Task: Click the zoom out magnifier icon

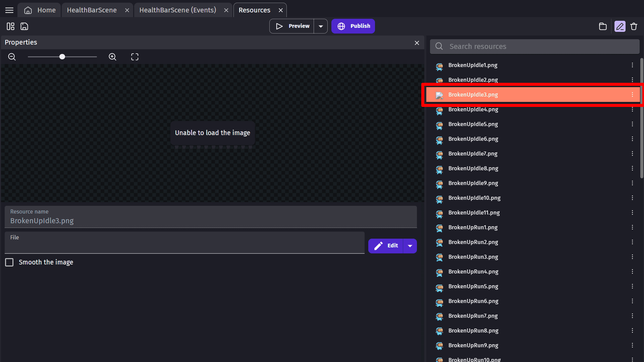Action: point(12,57)
